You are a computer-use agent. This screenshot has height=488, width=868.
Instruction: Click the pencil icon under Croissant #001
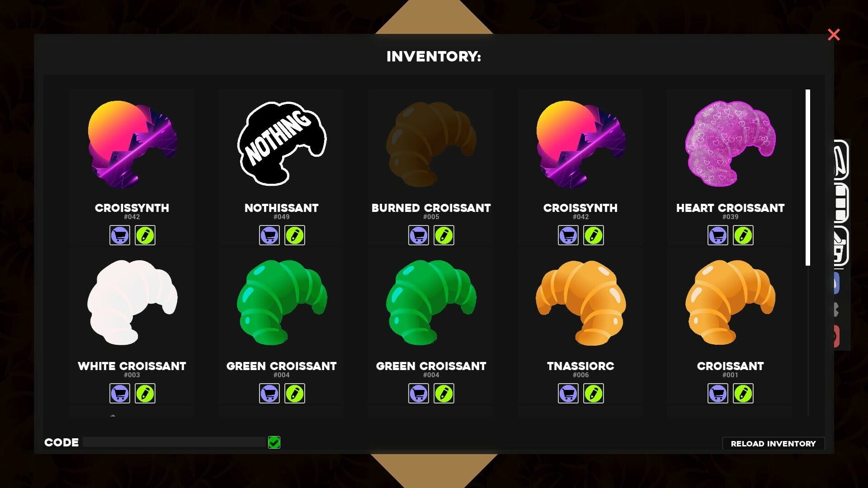coord(743,394)
